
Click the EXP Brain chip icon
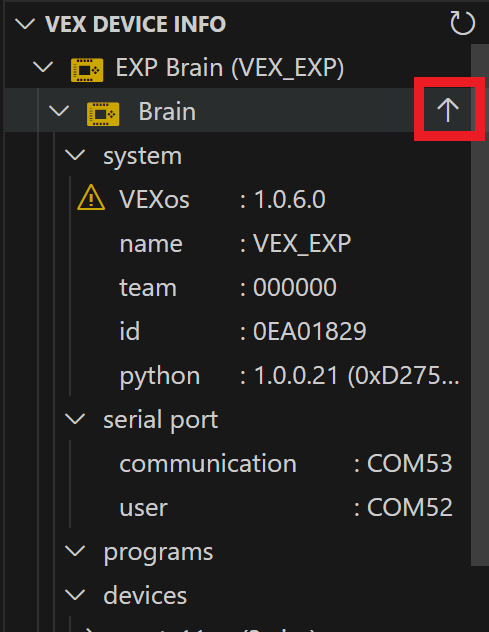point(87,70)
